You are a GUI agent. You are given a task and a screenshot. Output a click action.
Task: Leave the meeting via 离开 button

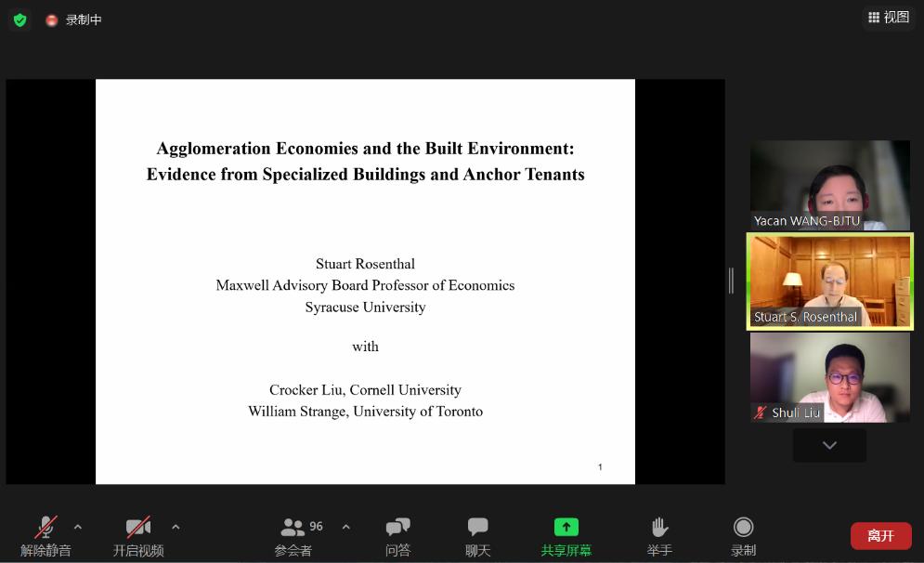(x=881, y=536)
